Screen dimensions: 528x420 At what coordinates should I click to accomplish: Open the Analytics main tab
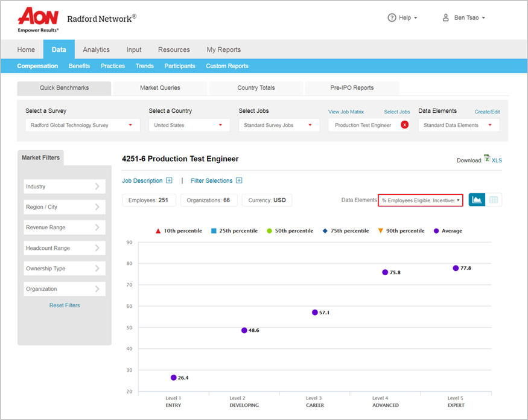[x=96, y=50]
